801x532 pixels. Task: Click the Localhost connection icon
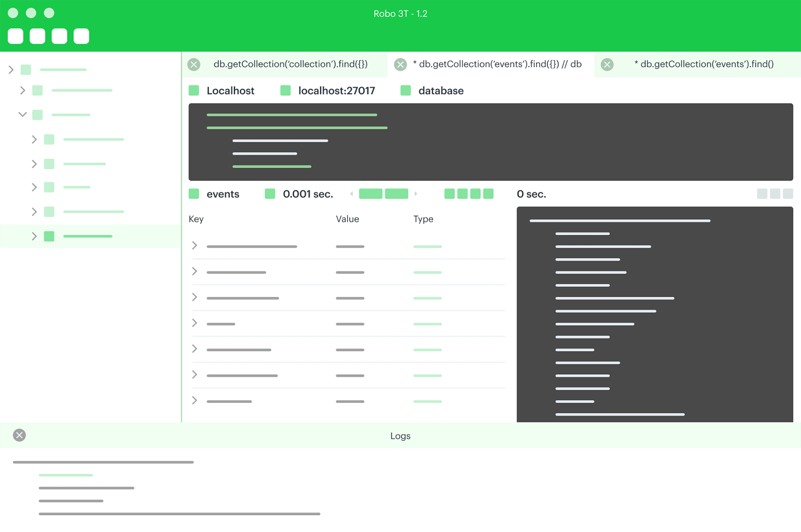point(194,90)
